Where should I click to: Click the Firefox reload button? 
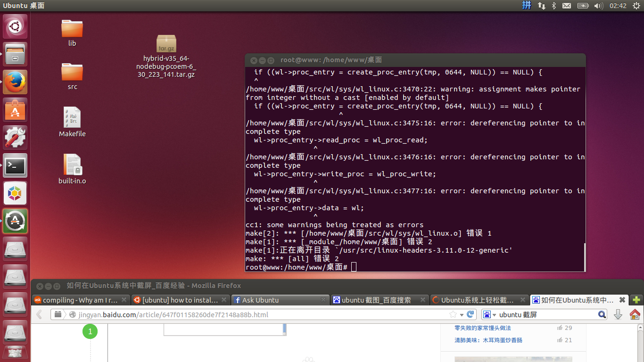click(x=470, y=314)
